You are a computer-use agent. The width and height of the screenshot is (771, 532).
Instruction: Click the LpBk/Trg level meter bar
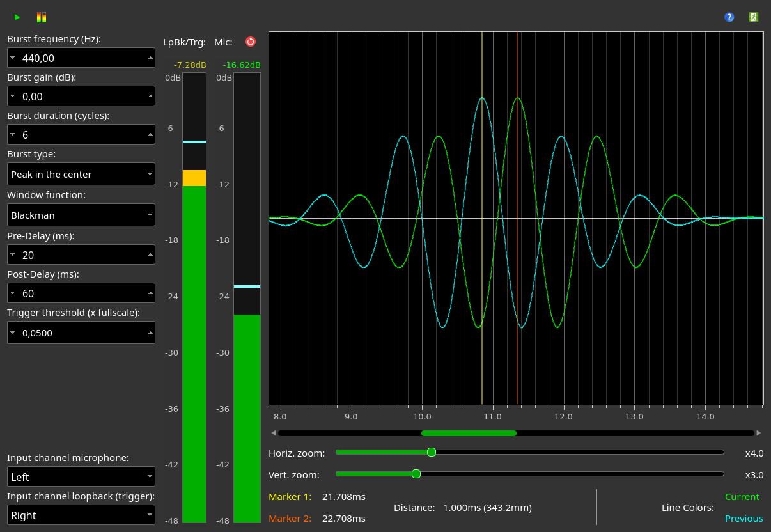[x=194, y=297]
